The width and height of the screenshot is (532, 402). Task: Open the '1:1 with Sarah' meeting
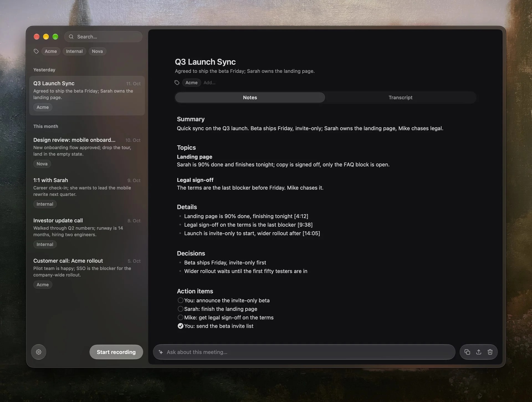(x=87, y=192)
